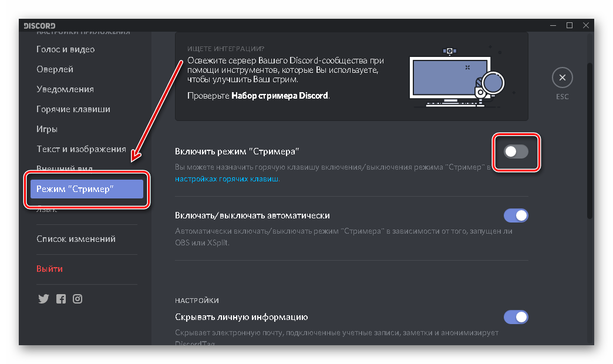Follow настройках горячих клавиш link
This screenshot has height=364, width=613.
click(x=227, y=178)
